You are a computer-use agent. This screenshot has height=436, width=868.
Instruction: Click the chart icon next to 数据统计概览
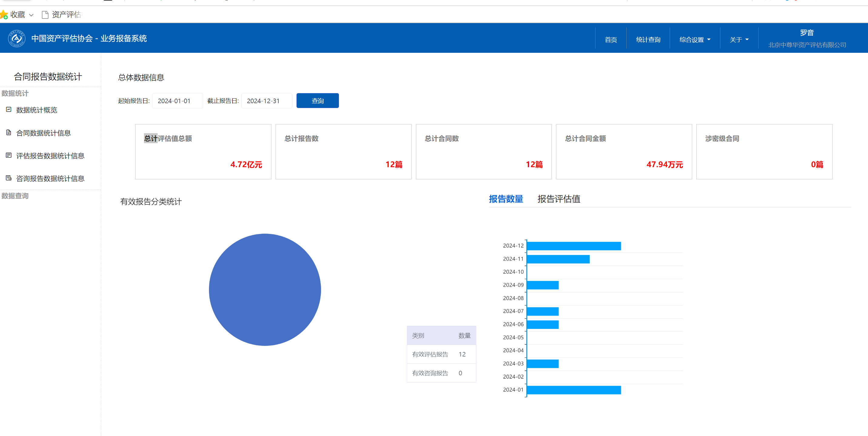[x=9, y=110]
